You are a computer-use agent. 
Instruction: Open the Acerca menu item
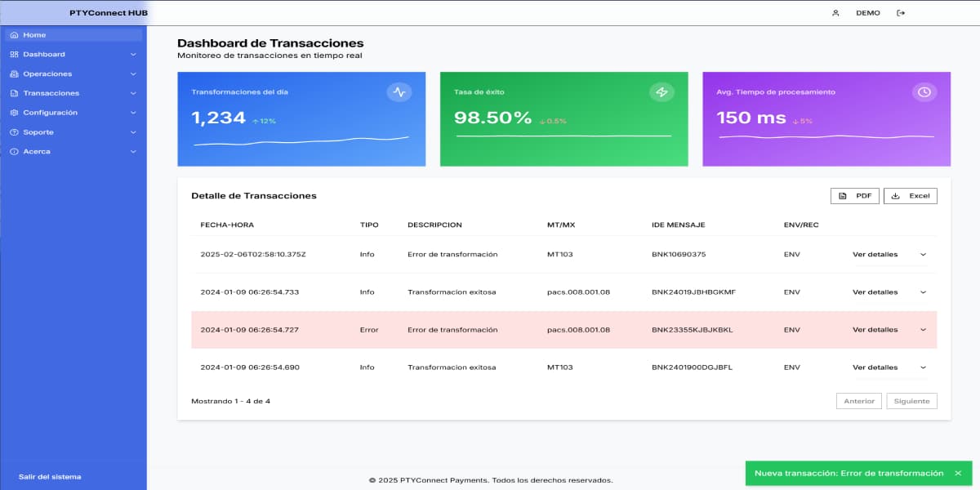[73, 152]
